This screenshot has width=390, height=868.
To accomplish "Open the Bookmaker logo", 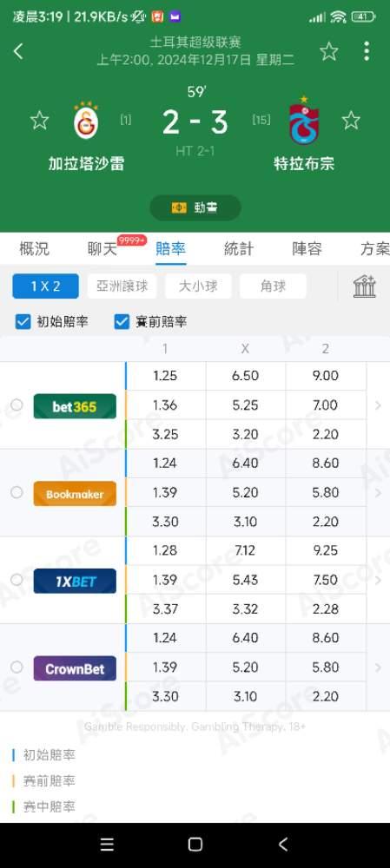I will 75,494.
